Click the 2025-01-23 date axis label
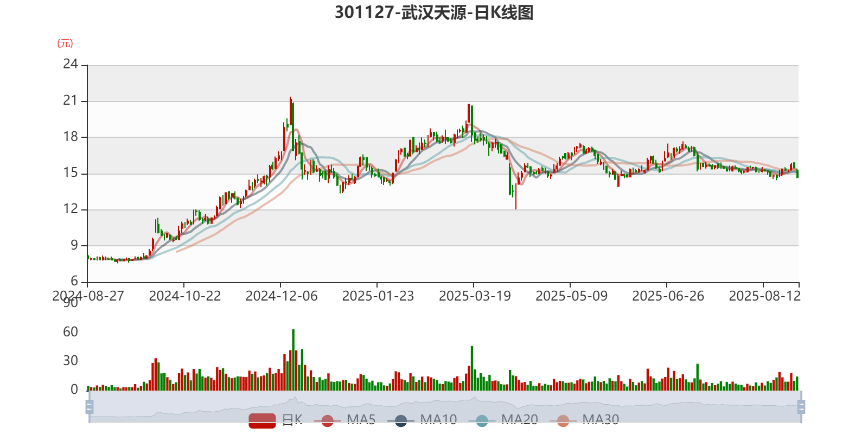Image resolution: width=868 pixels, height=434 pixels. pyautogui.click(x=378, y=296)
